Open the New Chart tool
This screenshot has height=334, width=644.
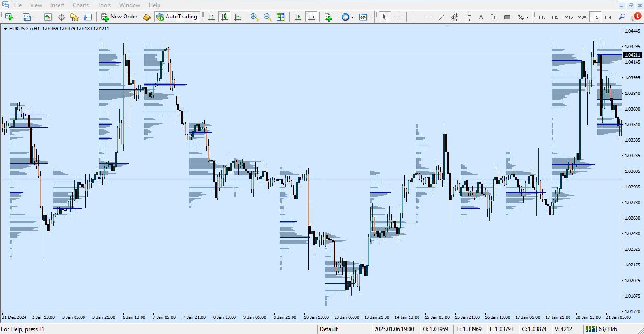(9, 17)
